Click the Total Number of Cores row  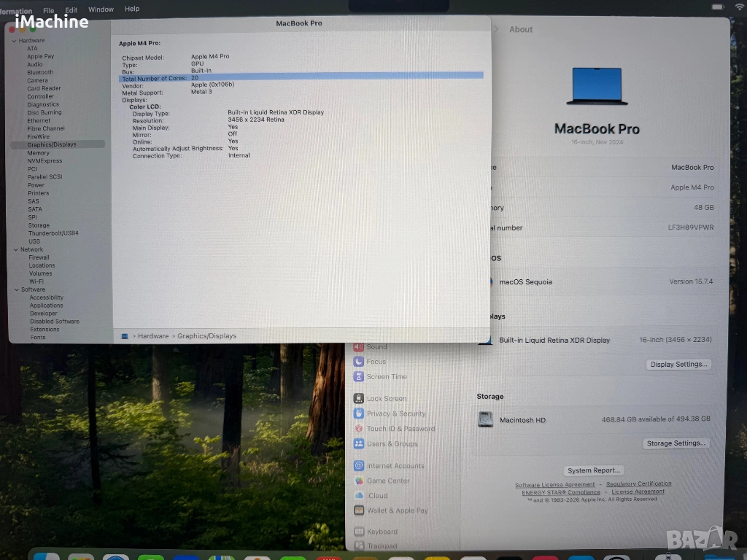click(301, 77)
